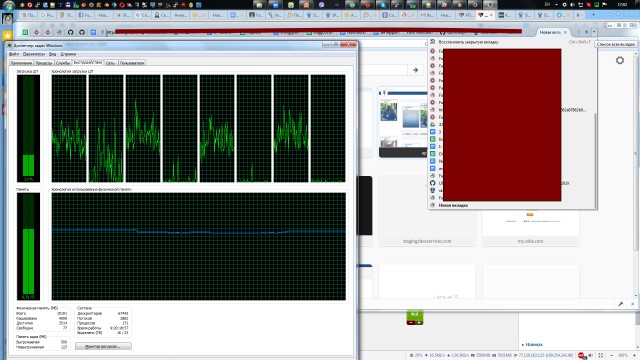
Task: Open the Справка menu in Task Manager
Action: point(68,54)
